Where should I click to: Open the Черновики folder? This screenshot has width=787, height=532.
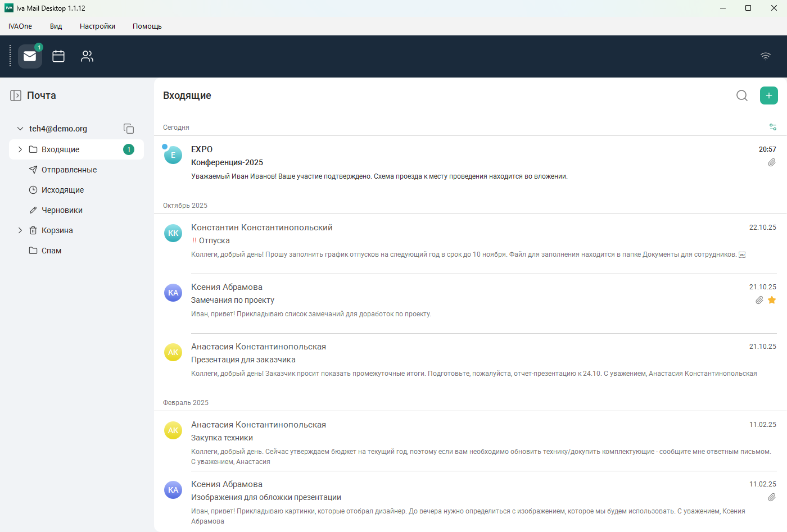62,210
